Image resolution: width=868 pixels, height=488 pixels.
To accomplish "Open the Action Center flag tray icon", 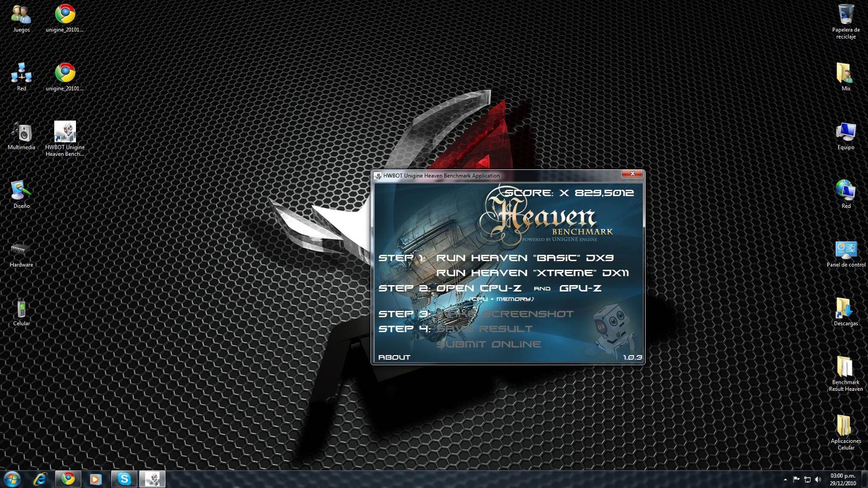I will coord(796,479).
